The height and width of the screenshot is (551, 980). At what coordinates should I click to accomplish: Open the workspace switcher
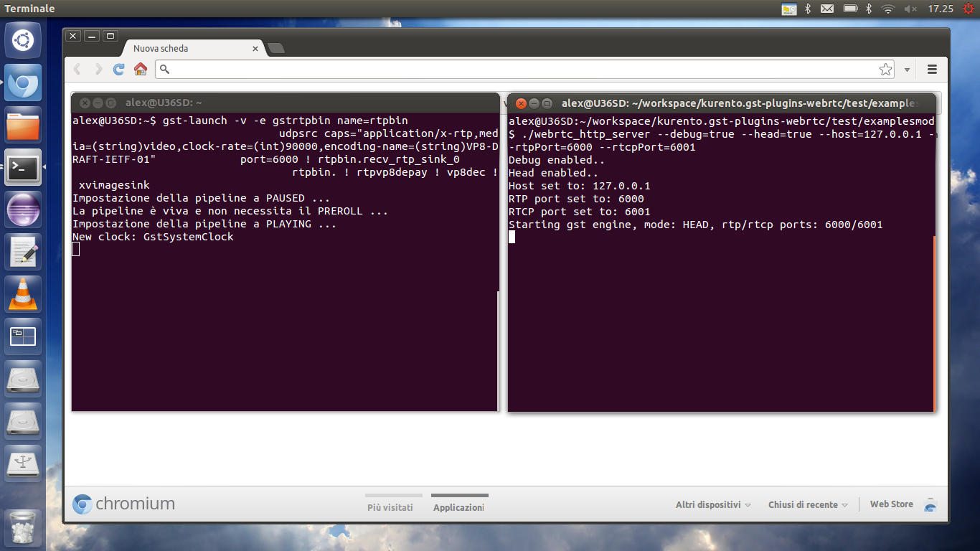[23, 336]
